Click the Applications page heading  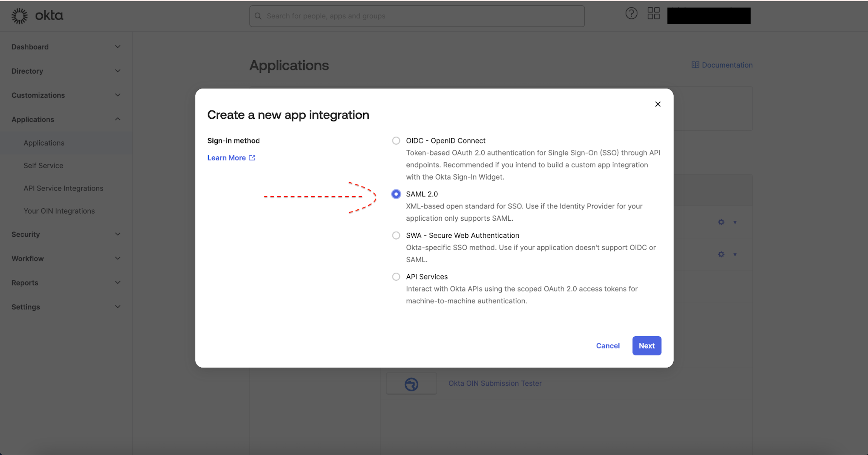(289, 65)
